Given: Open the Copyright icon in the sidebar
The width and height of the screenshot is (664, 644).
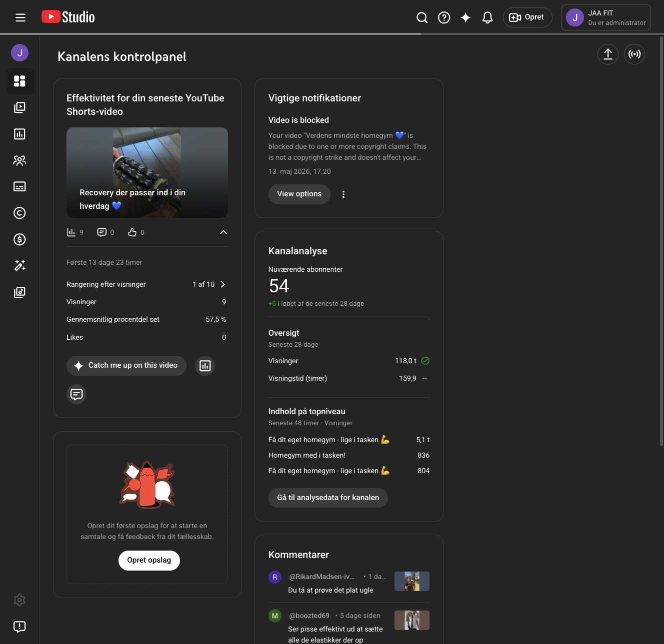Looking at the screenshot, I should tap(19, 213).
